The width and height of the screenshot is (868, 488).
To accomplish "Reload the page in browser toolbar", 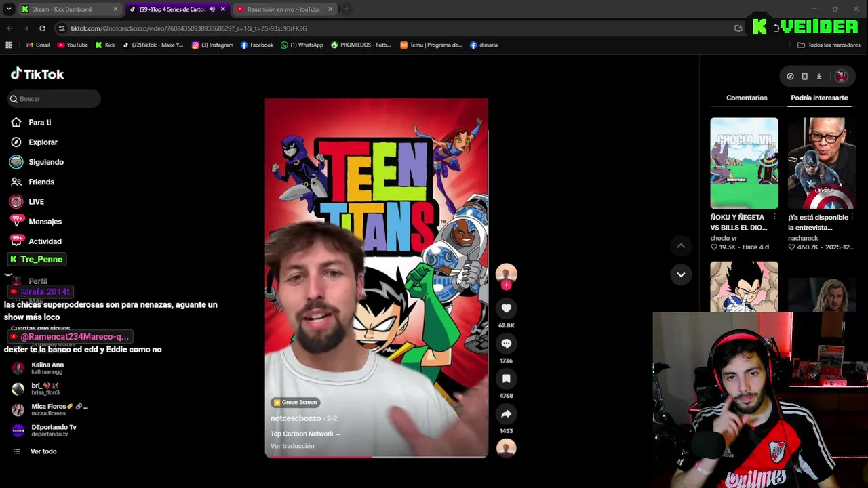I will coord(42,28).
